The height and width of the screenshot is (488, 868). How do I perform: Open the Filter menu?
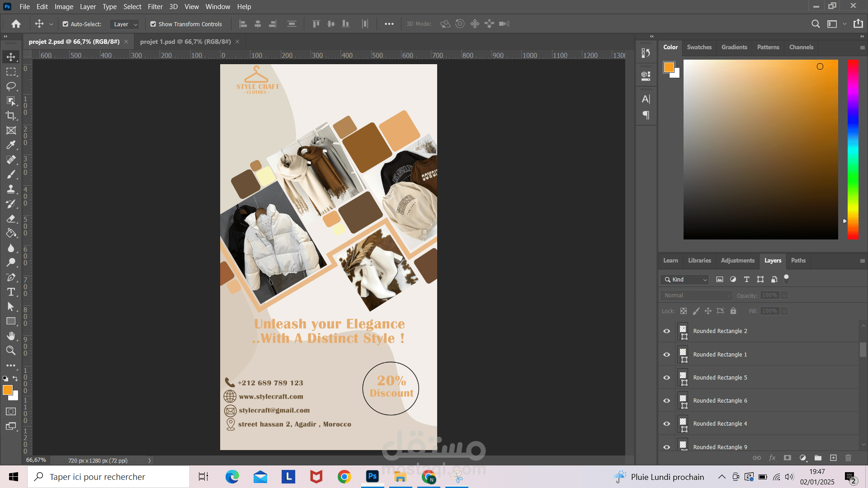(x=155, y=7)
